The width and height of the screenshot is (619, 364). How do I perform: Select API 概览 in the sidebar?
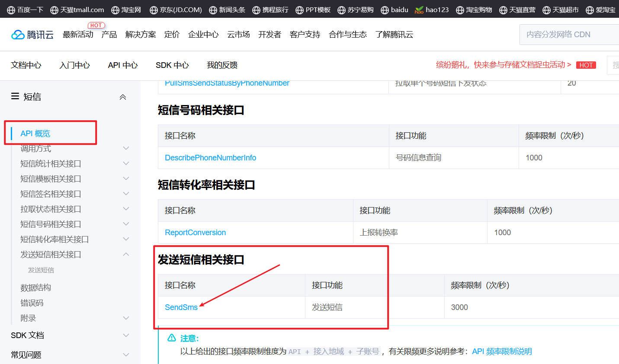pyautogui.click(x=35, y=134)
